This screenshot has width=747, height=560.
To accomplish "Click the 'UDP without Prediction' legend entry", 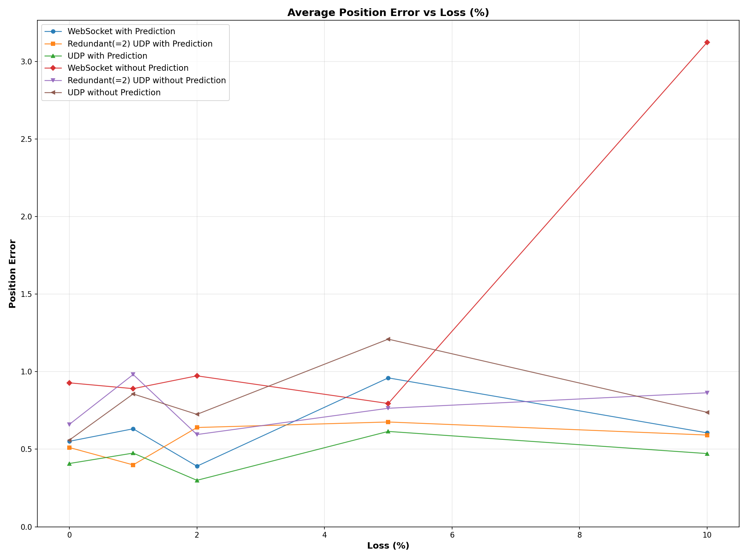I will [x=103, y=92].
